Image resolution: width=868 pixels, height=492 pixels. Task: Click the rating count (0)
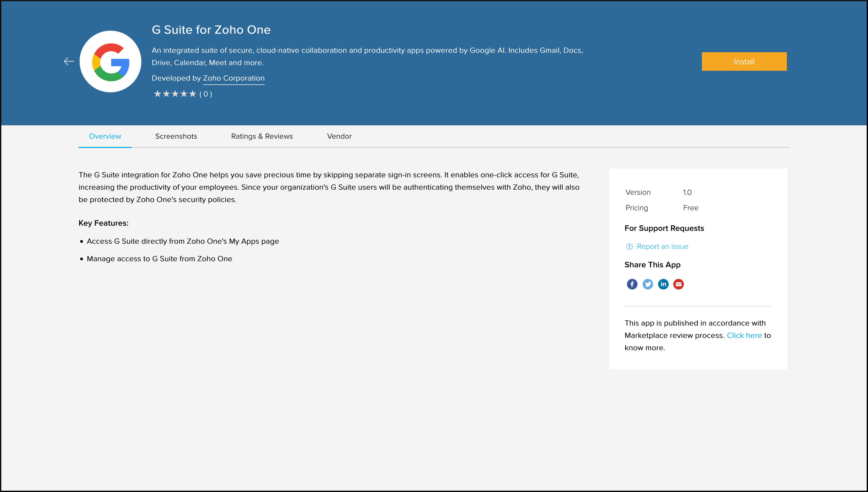(206, 94)
